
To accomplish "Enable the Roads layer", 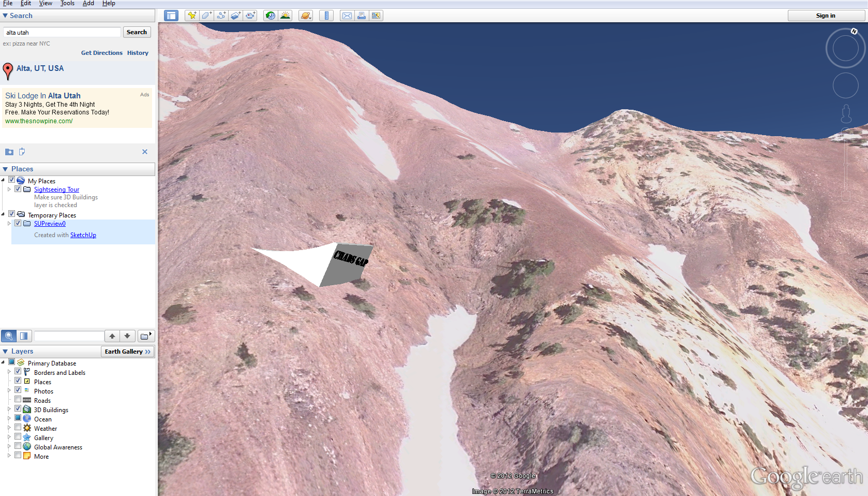I will [18, 400].
